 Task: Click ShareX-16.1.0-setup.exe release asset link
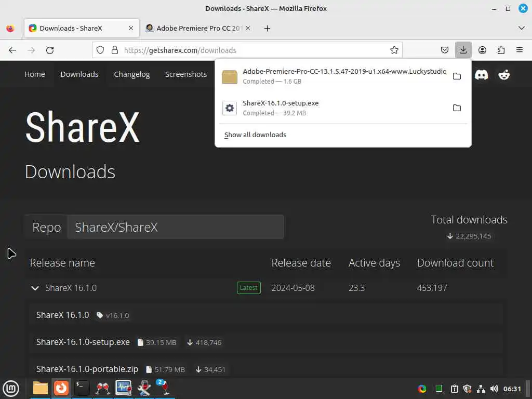83,342
